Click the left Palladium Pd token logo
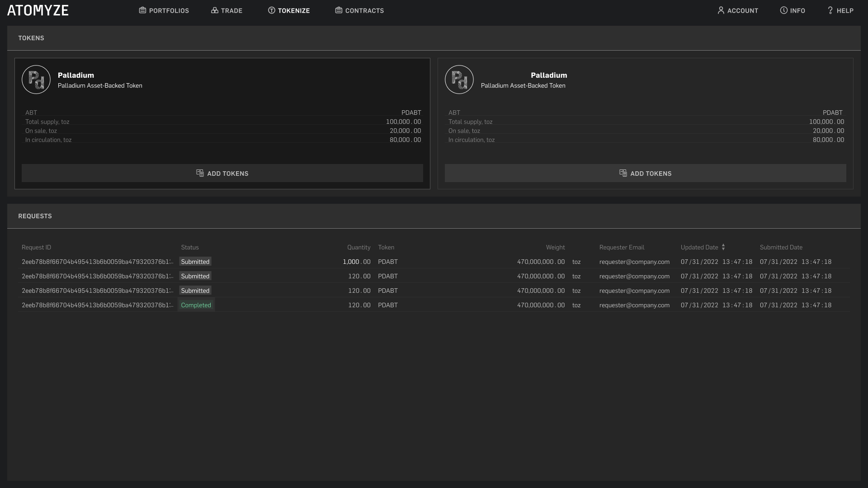This screenshot has width=868, height=488. click(x=36, y=80)
